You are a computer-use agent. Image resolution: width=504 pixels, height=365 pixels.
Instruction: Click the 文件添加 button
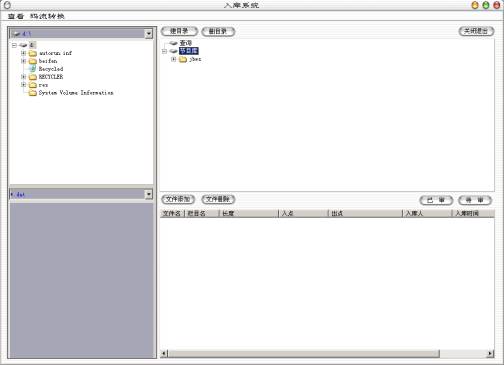coord(178,199)
